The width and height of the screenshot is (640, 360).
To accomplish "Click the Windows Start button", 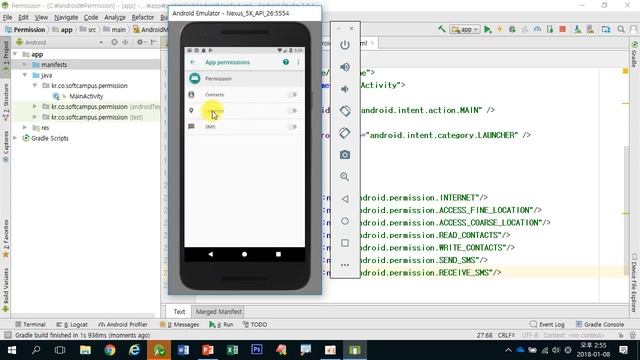I will tap(12, 350).
